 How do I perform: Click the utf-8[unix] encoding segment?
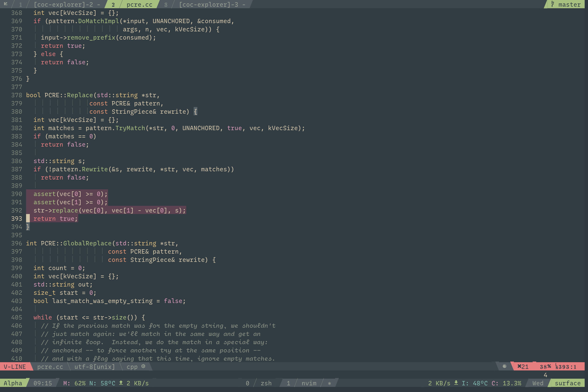click(x=94, y=367)
